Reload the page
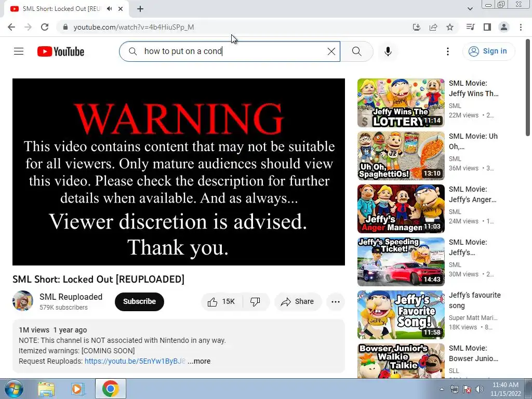Image resolution: width=532 pixels, height=399 pixels. pyautogui.click(x=45, y=27)
